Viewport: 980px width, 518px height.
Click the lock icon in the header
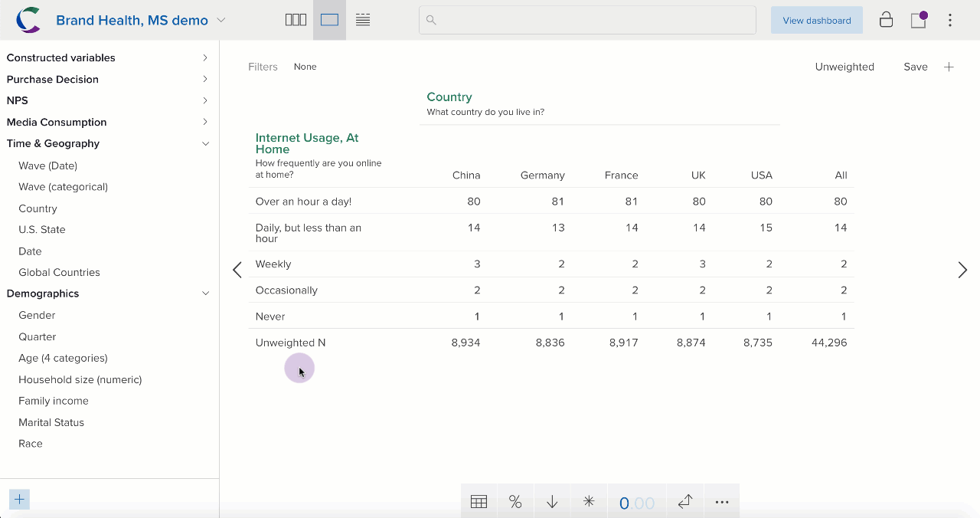(x=886, y=20)
